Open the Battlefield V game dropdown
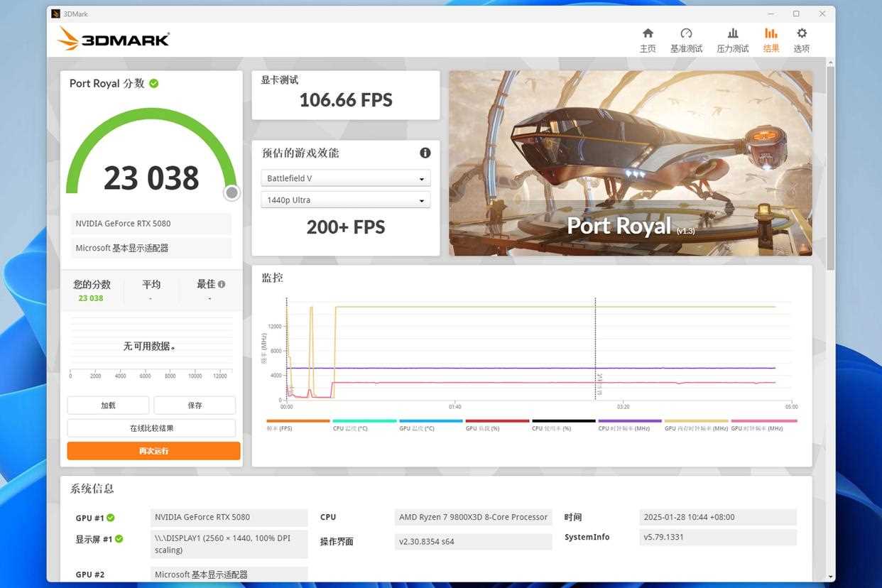The height and width of the screenshot is (588, 882). (345, 179)
